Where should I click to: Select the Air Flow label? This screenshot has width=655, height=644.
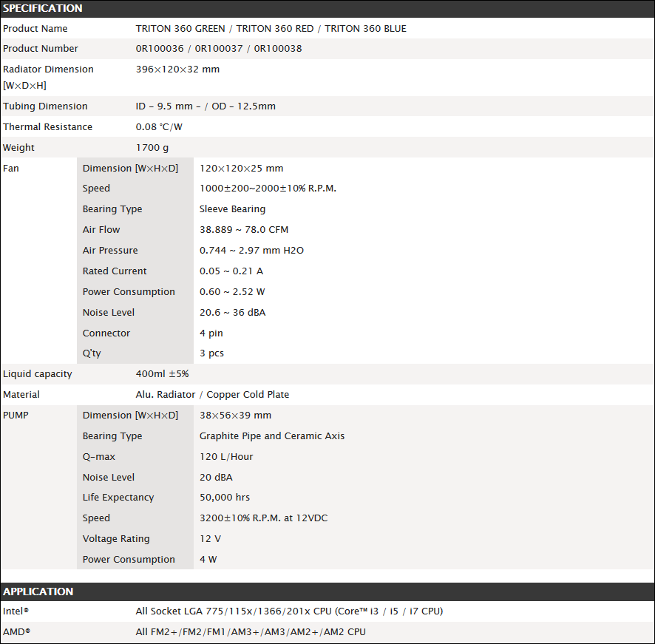101,230
